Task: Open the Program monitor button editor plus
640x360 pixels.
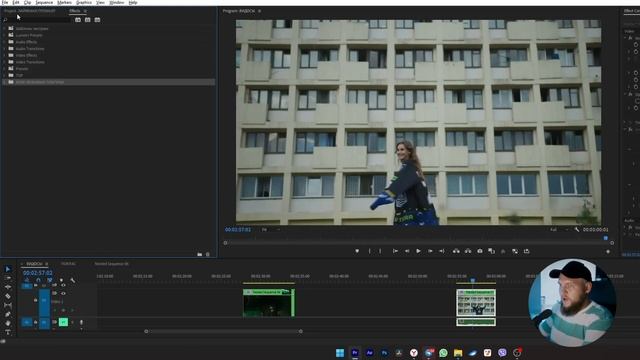Action: click(608, 252)
